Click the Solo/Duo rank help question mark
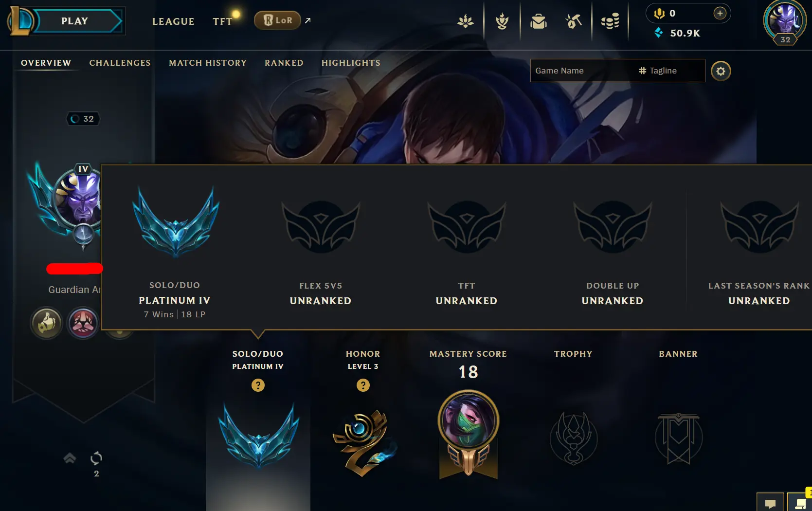 (258, 385)
